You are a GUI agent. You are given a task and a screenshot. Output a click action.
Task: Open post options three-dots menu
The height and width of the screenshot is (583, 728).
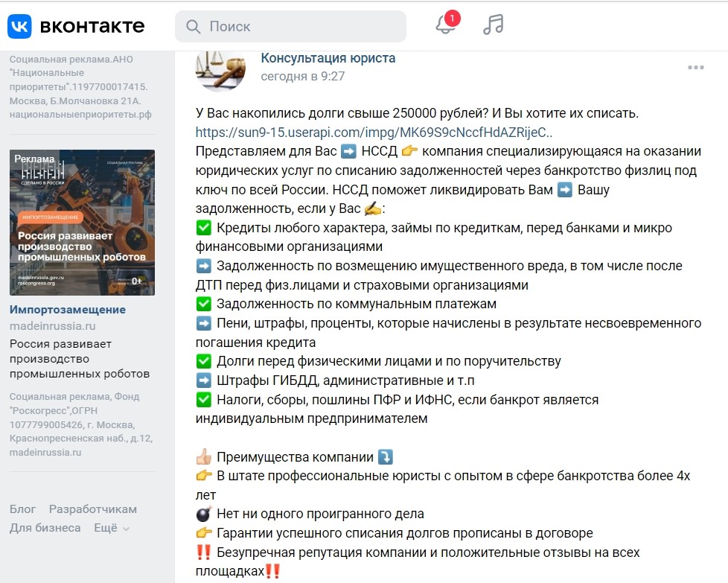pyautogui.click(x=695, y=68)
